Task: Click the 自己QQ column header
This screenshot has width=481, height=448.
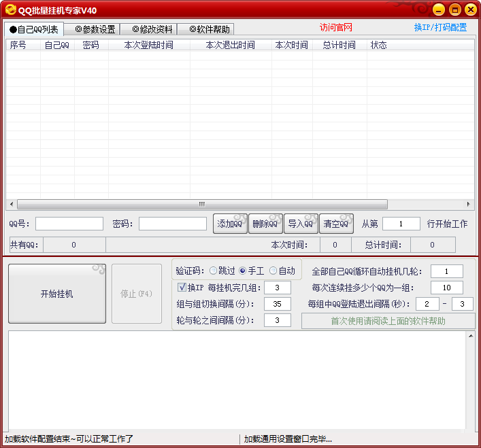Action: (x=57, y=45)
